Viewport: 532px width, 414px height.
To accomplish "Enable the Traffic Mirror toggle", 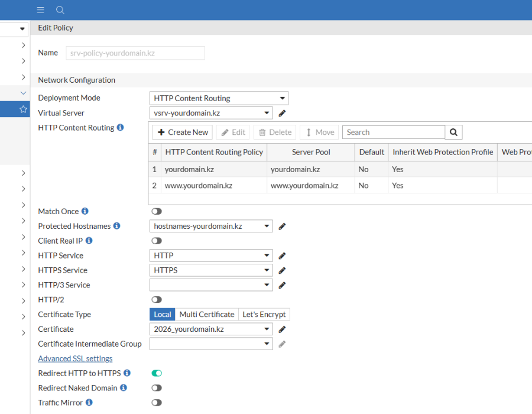I will pos(157,403).
